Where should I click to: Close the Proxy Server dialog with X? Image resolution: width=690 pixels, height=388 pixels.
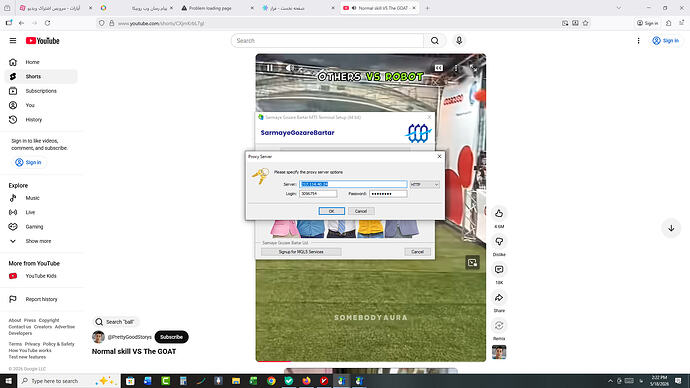coord(439,156)
